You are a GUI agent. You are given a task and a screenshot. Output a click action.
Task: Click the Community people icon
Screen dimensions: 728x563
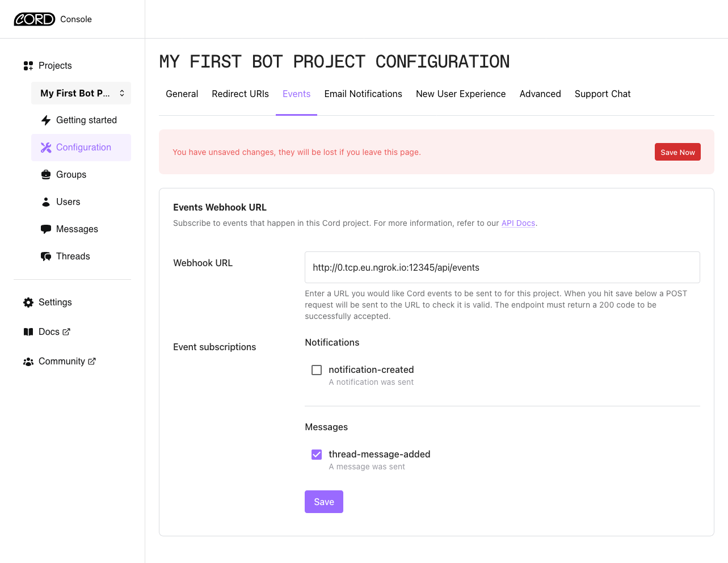(x=28, y=362)
